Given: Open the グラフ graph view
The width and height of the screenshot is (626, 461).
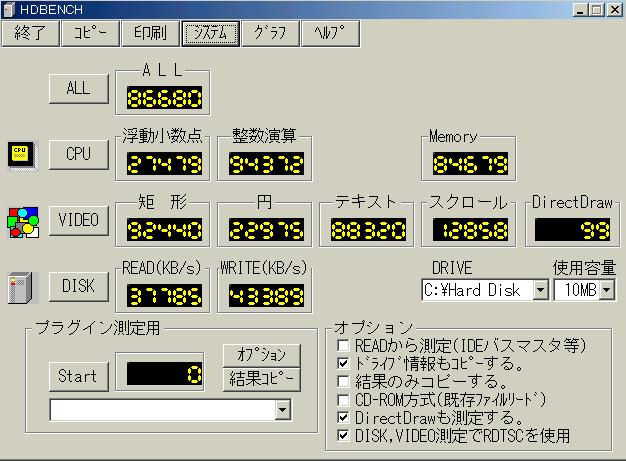Looking at the screenshot, I should coord(269,32).
